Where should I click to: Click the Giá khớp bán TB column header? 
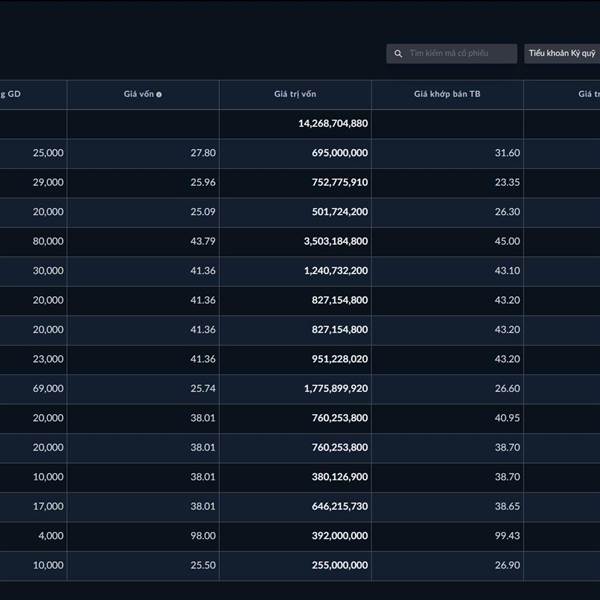click(x=447, y=94)
